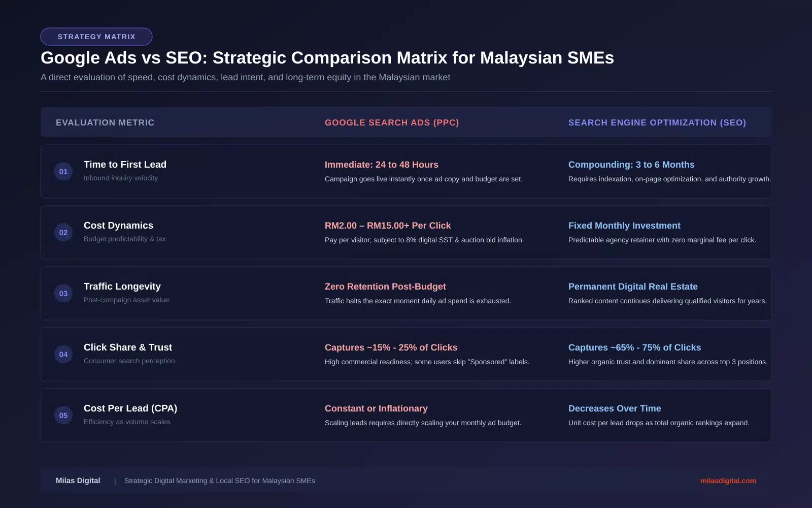The height and width of the screenshot is (508, 812).
Task: Click the 01 number badge
Action: [63, 171]
